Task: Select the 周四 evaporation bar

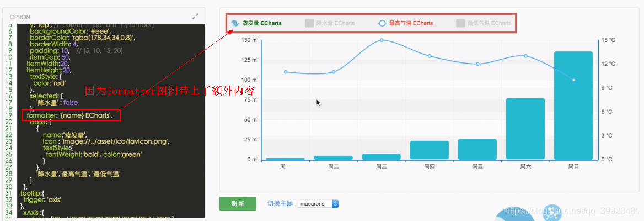Action: [x=429, y=150]
